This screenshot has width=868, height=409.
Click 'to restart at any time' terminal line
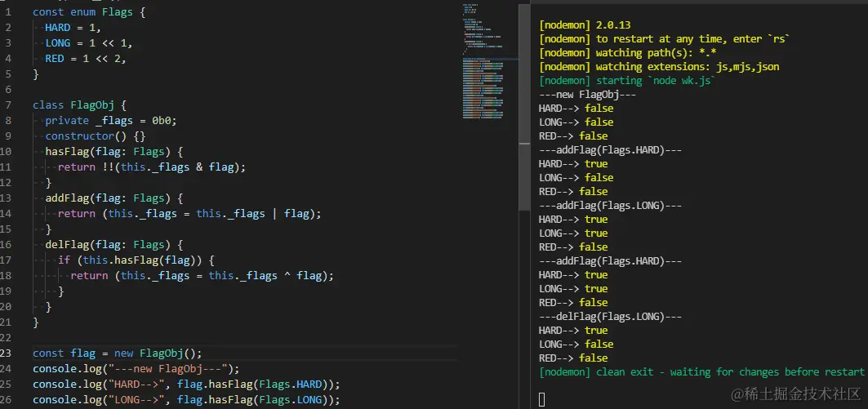pyautogui.click(x=665, y=38)
